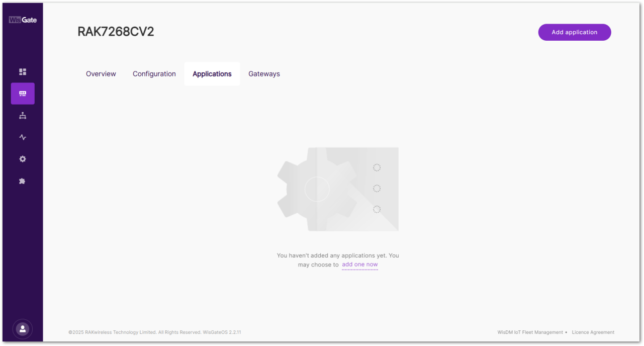
Task: Open the Licence Agreement link
Action: pos(593,332)
